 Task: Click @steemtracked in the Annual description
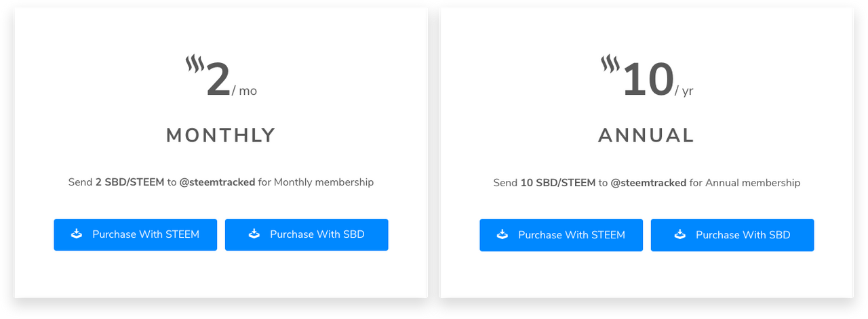(648, 183)
